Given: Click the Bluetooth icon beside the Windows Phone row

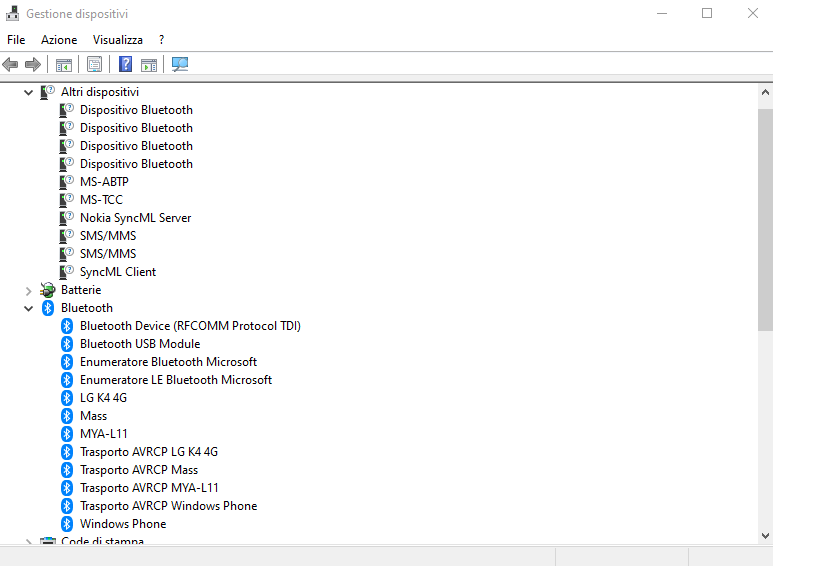Looking at the screenshot, I should coord(66,524).
